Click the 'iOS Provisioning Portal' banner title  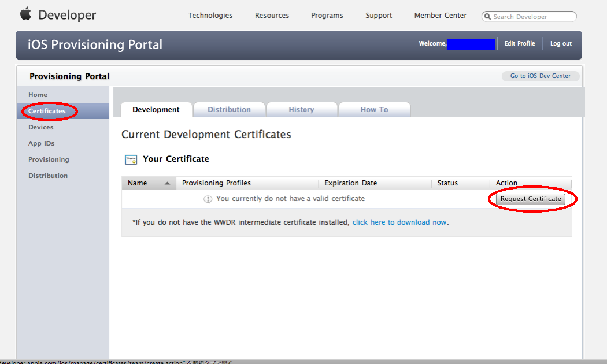(95, 45)
